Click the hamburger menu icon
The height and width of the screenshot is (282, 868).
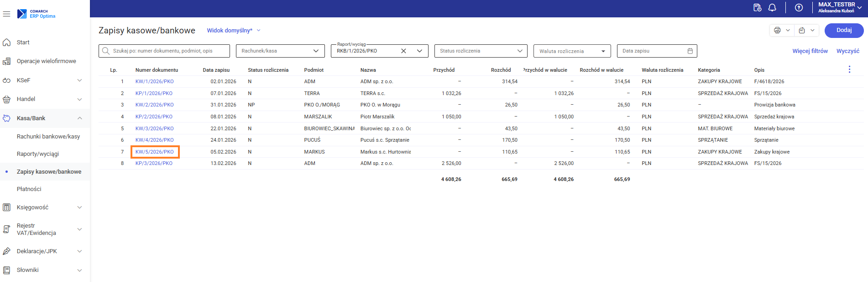tap(6, 14)
